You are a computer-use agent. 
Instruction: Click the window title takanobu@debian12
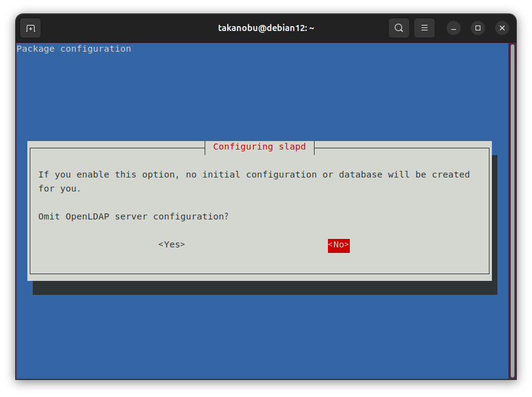(266, 28)
